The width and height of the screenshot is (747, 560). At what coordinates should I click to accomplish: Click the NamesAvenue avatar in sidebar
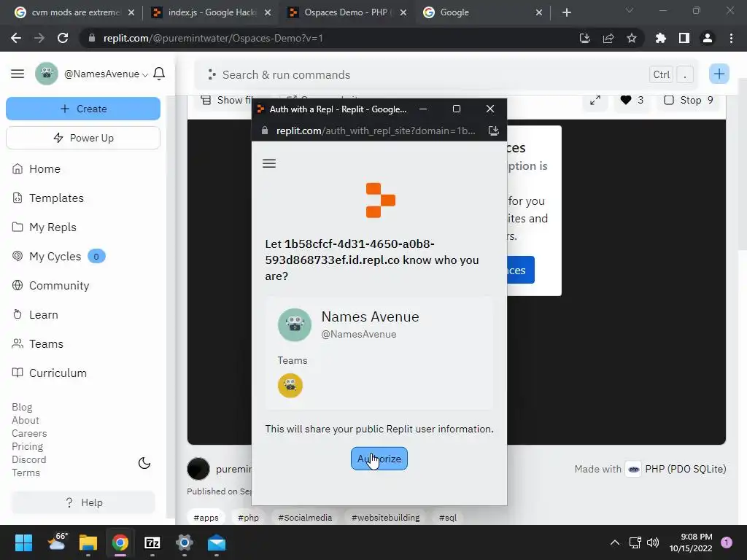click(x=47, y=74)
